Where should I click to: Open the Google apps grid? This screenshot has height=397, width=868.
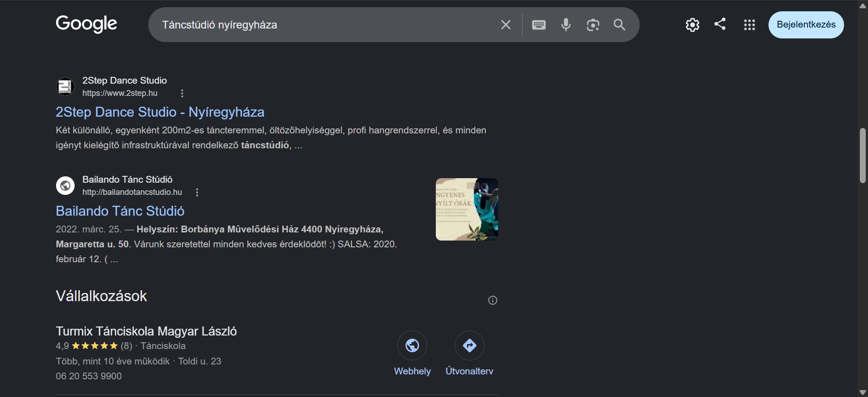click(749, 25)
